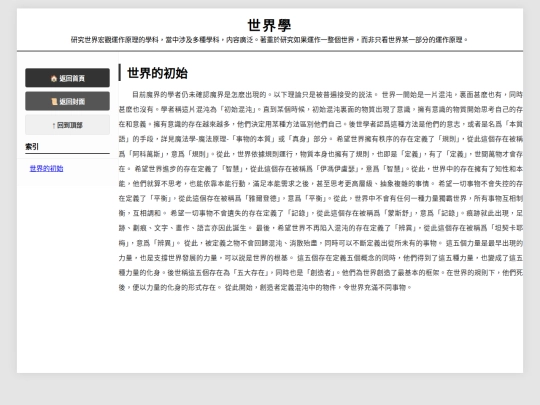This screenshot has width=540, height=405.
Task: Click the 返回封面 cover button
Action: point(68,101)
